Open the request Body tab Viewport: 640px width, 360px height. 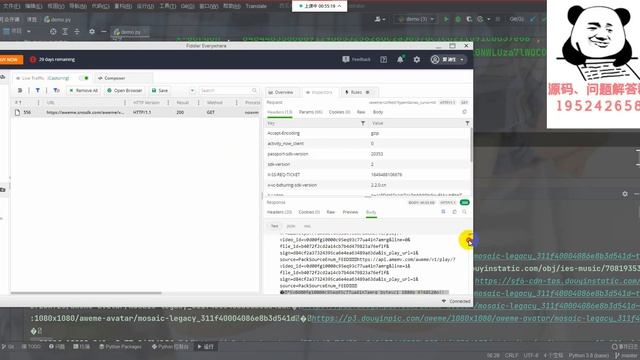coord(378,112)
